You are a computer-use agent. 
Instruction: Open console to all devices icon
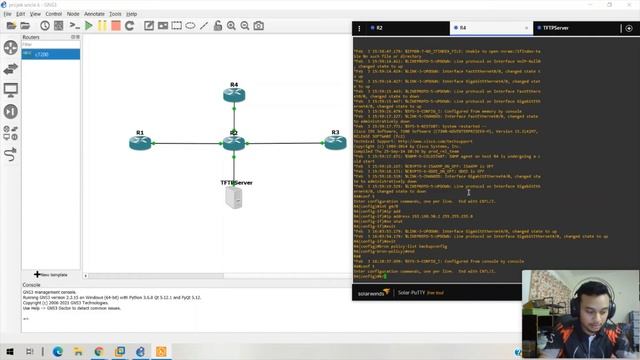74,26
